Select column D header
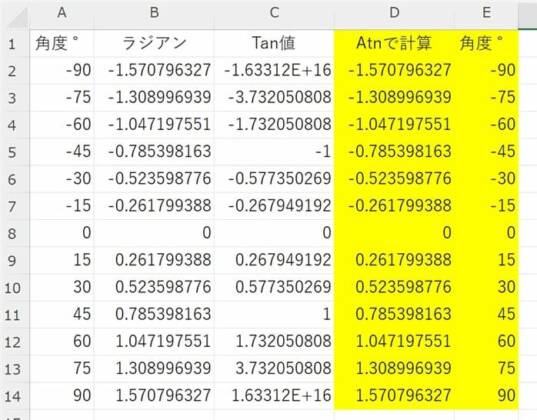Screen dimensions: 537x420 pos(394,13)
